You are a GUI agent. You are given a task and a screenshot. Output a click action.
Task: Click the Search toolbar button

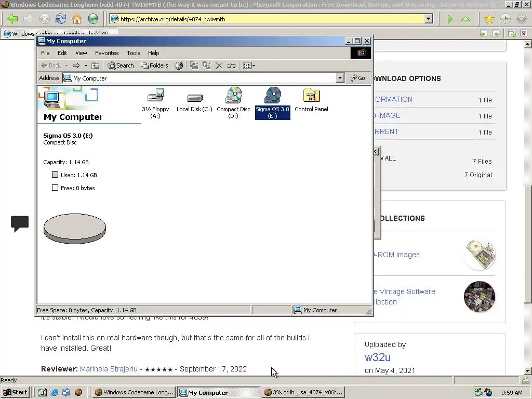(x=121, y=65)
